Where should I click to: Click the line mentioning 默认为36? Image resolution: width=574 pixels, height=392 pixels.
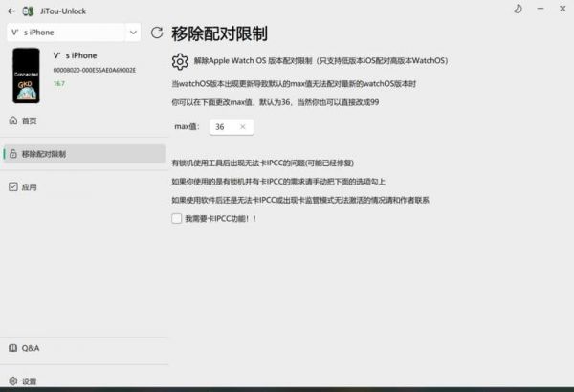[276, 102]
